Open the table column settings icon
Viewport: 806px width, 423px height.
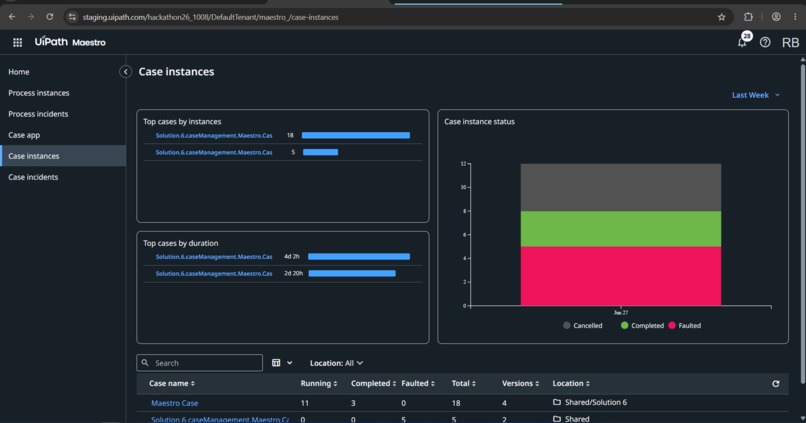coord(276,363)
